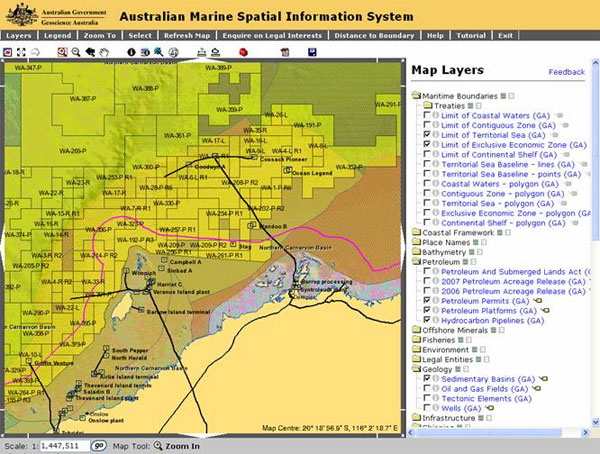This screenshot has width=600, height=454.
Task: Turn off all Petroleum layers empty square
Action: pos(473,262)
